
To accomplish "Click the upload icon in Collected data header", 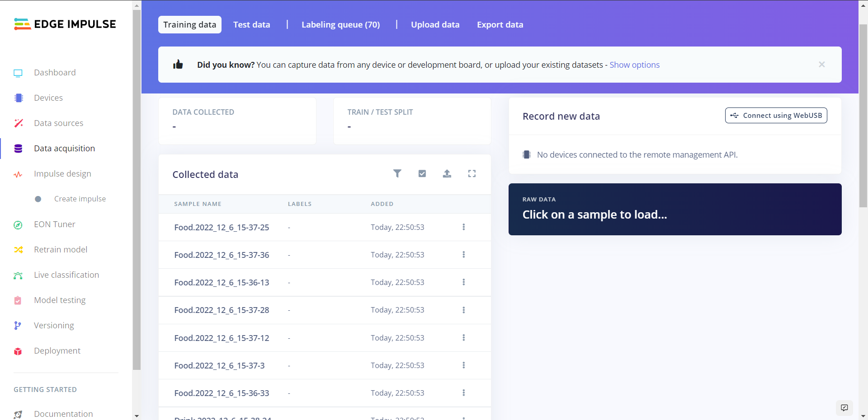I will click(x=447, y=173).
